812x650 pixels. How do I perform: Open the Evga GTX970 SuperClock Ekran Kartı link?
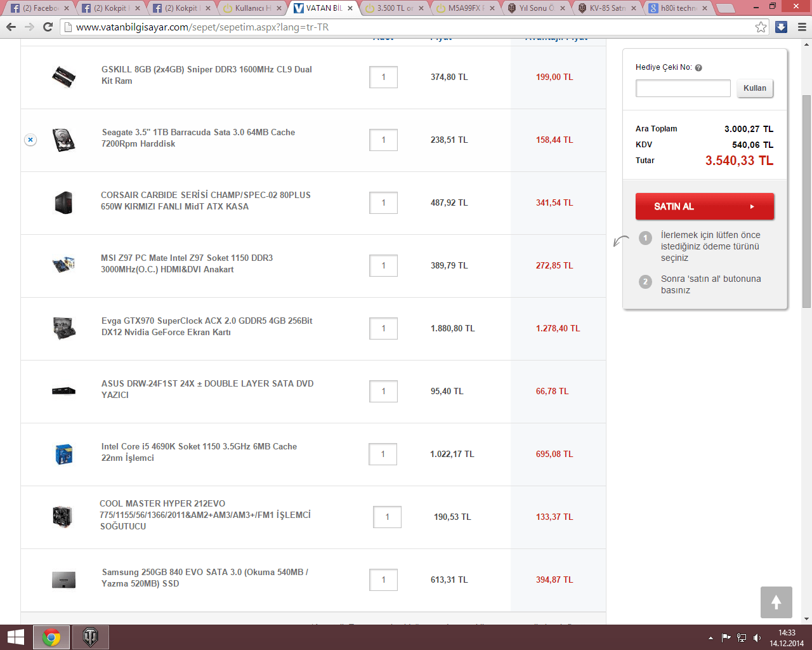(x=207, y=326)
